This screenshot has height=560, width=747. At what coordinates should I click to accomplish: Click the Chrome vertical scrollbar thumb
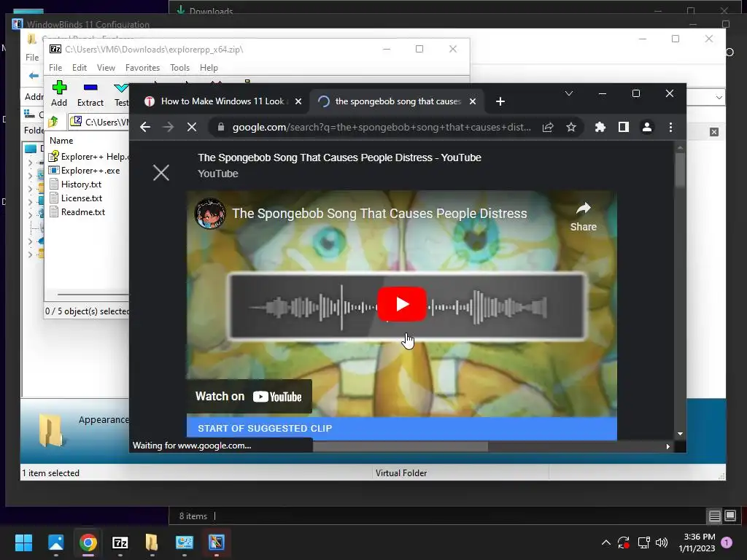click(x=680, y=168)
